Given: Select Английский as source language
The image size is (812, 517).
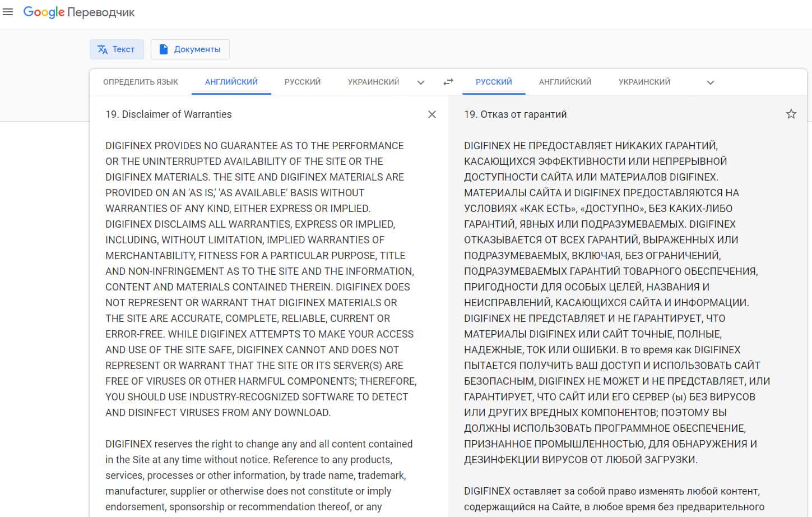Looking at the screenshot, I should 231,82.
